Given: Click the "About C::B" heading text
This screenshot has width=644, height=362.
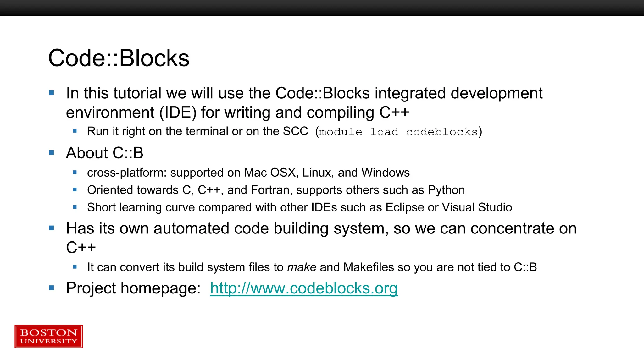Looking at the screenshot, I should pos(105,153).
